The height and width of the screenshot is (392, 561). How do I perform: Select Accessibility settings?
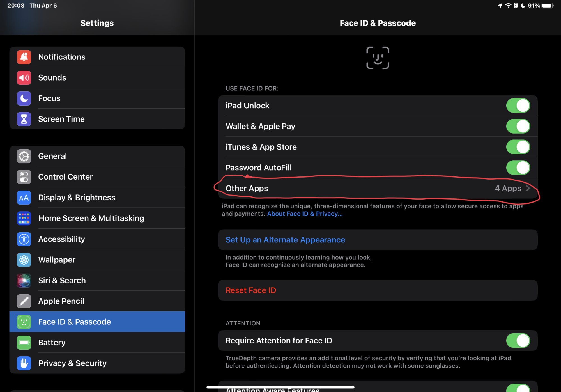[x=97, y=239]
